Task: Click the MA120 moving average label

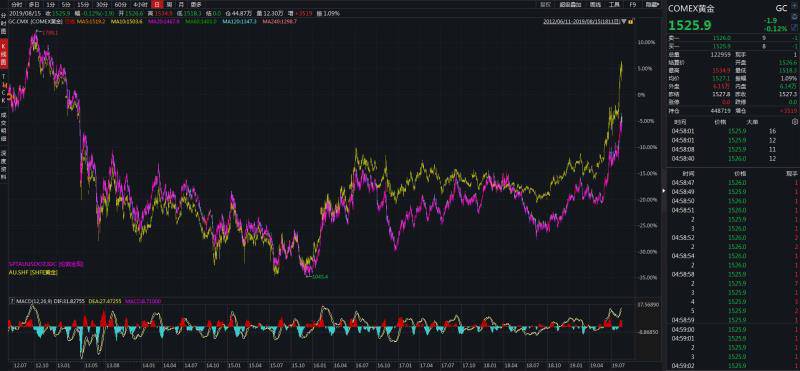Action: pos(239,22)
